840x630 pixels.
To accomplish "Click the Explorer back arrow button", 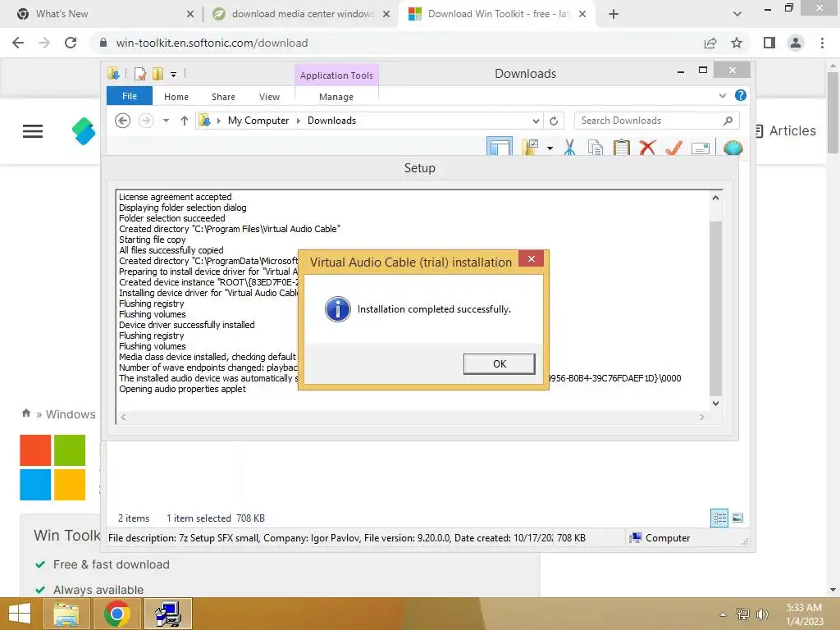I will click(123, 121).
